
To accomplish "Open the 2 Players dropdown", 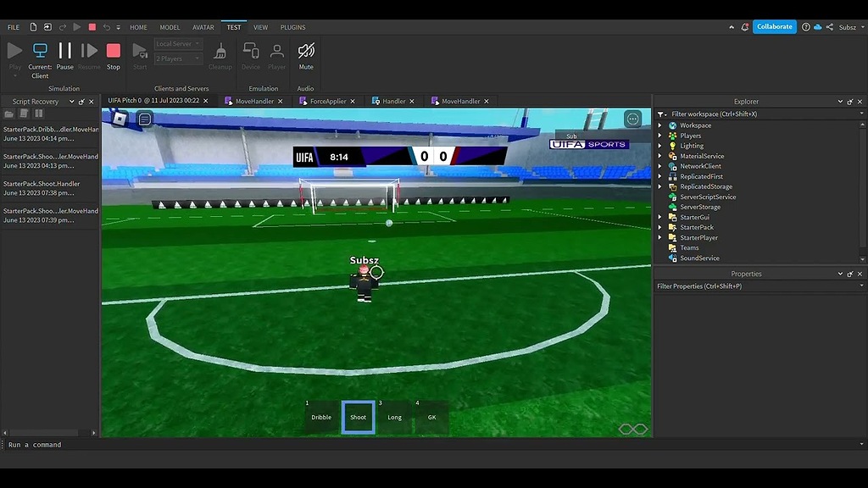I will [x=177, y=58].
